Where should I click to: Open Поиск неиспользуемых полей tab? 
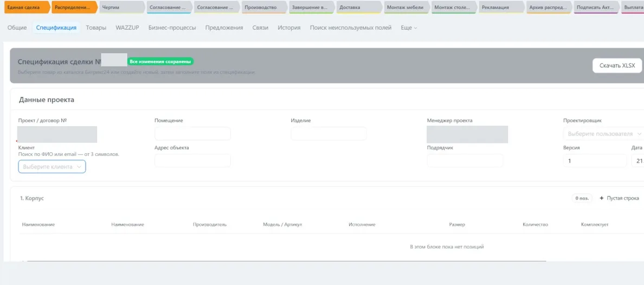coord(351,28)
